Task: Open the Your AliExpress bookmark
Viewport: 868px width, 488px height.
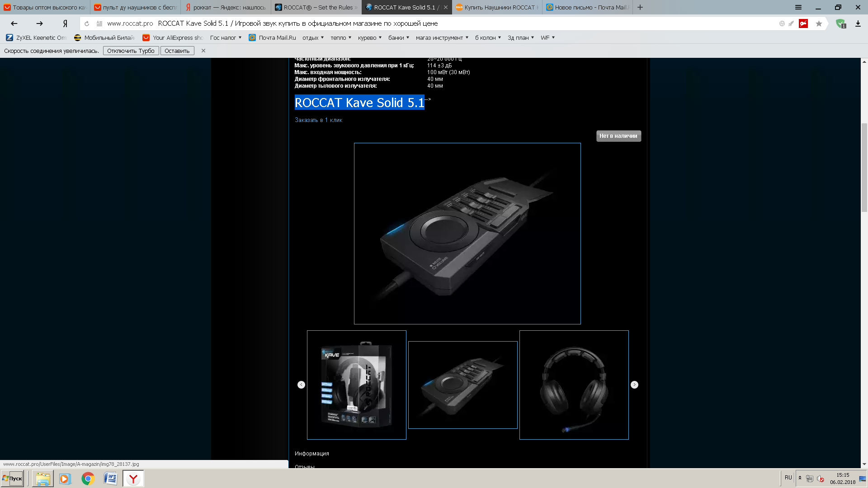Action: [173, 38]
